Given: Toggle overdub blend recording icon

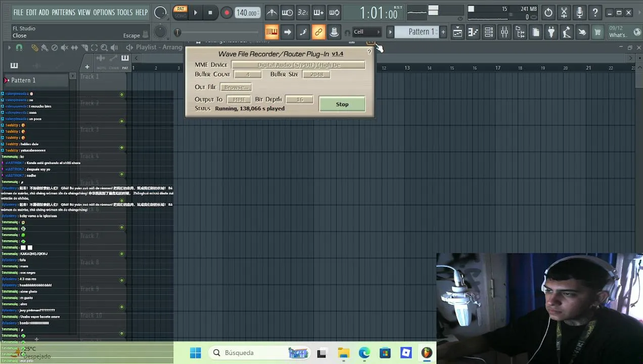Looking at the screenshot, I should click(318, 13).
